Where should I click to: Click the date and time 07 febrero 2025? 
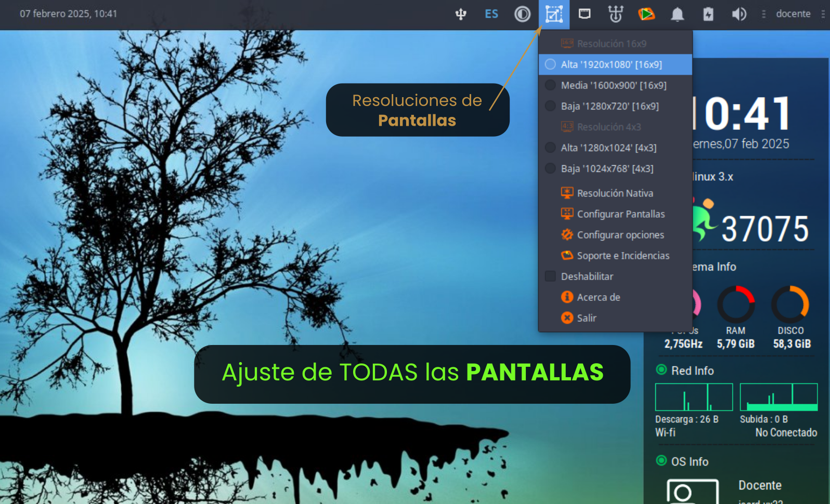[x=69, y=14]
